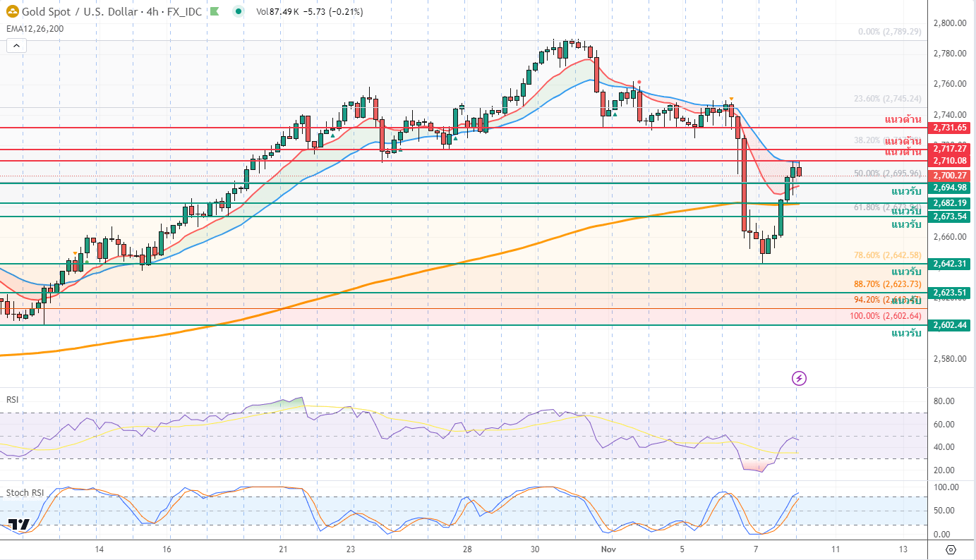Viewport: 976px width, 560px height.
Task: Click the red dot marker above early-November candles
Action: click(x=639, y=83)
